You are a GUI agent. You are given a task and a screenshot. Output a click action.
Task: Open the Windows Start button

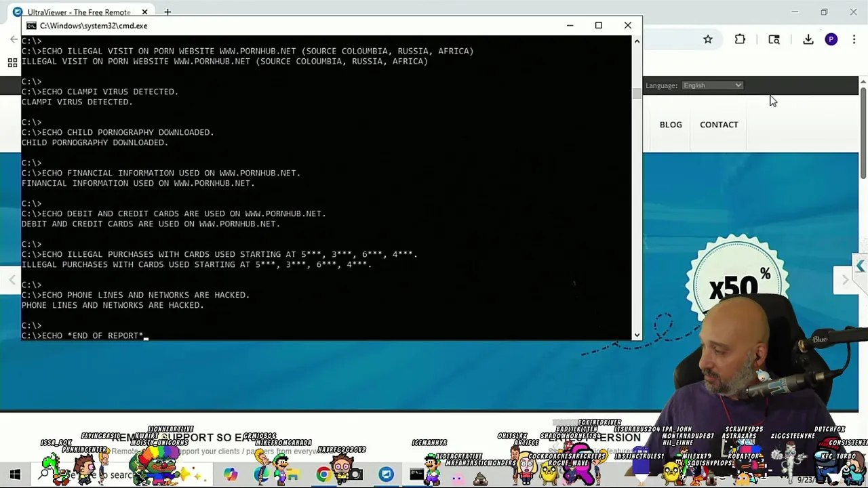click(x=15, y=474)
